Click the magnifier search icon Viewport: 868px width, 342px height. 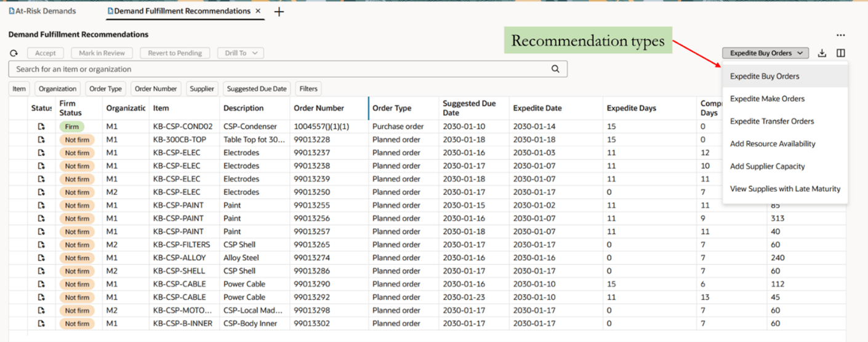[555, 69]
